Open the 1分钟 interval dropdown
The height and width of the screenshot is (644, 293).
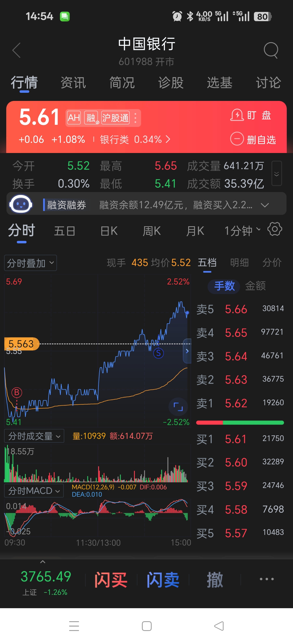click(242, 231)
